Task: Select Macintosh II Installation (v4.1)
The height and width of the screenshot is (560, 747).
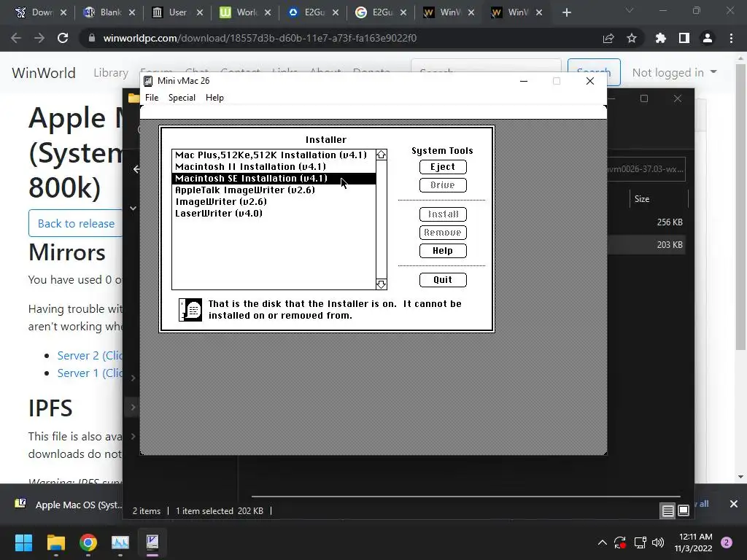Action: tap(274, 167)
